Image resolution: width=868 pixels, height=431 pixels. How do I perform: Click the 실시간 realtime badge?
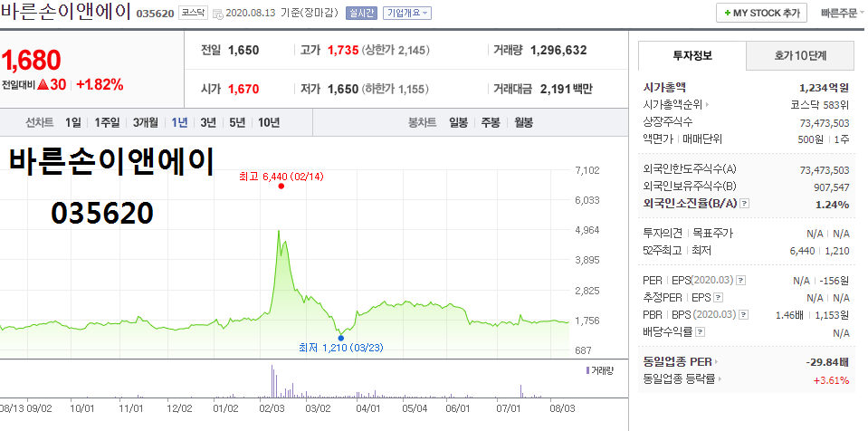coord(361,14)
